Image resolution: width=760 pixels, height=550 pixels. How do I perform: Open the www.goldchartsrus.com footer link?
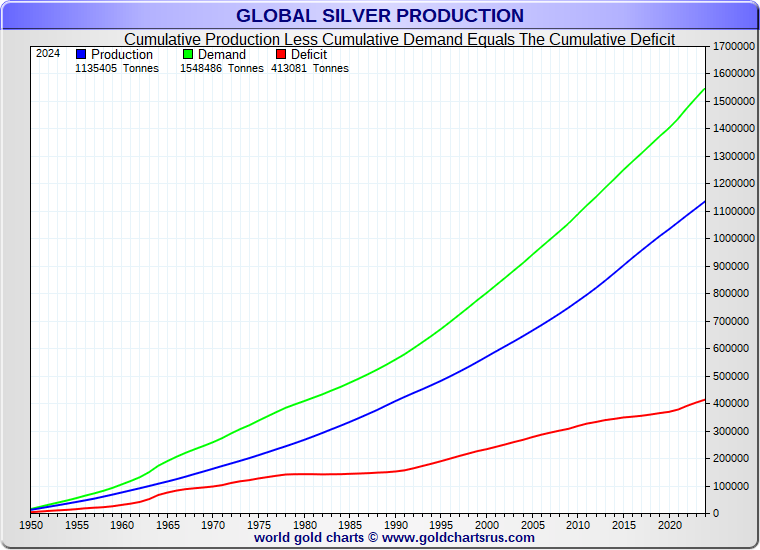click(458, 538)
